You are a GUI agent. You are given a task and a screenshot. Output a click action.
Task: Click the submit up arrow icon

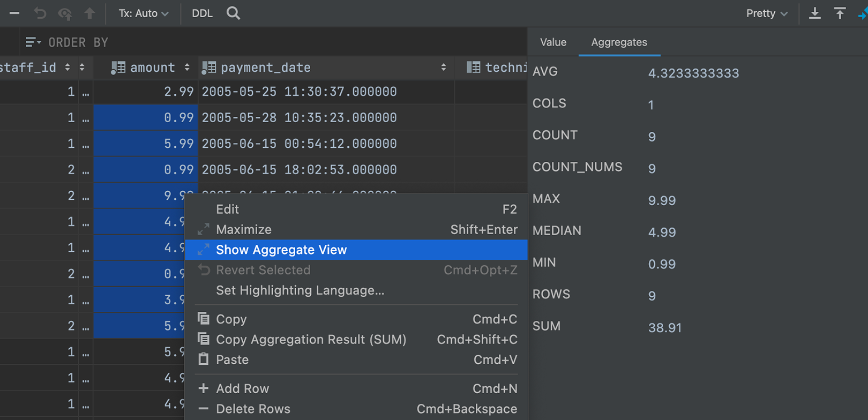coord(89,13)
